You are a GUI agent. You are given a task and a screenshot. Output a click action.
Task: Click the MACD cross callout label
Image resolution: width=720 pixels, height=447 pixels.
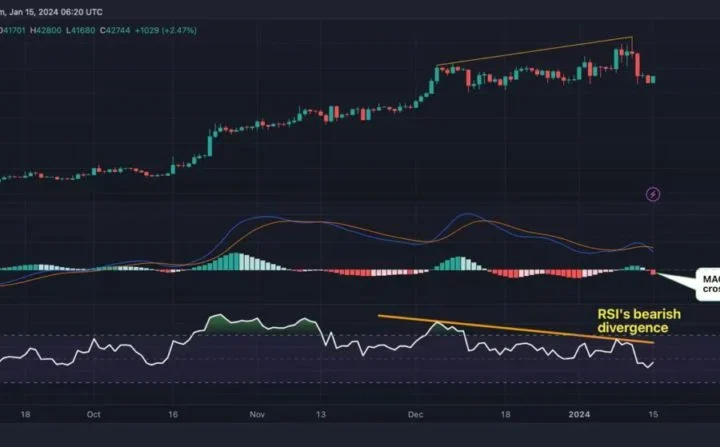tap(710, 284)
